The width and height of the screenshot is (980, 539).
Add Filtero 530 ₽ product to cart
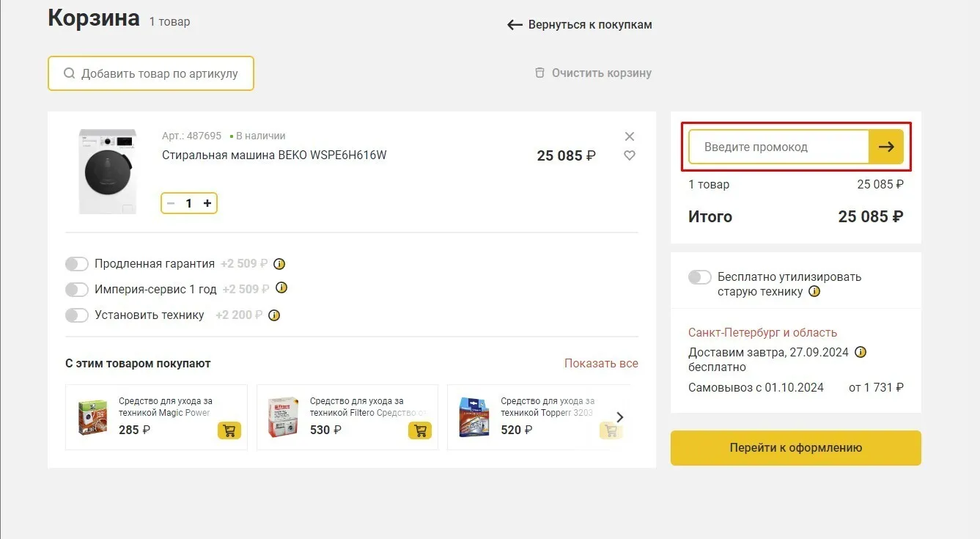[x=420, y=430]
